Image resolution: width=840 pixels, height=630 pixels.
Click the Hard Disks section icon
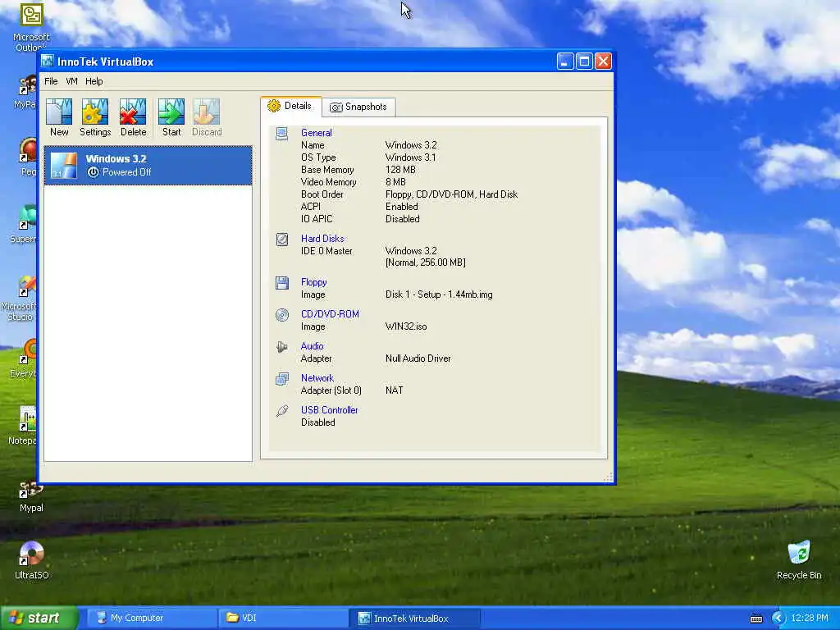tap(282, 239)
